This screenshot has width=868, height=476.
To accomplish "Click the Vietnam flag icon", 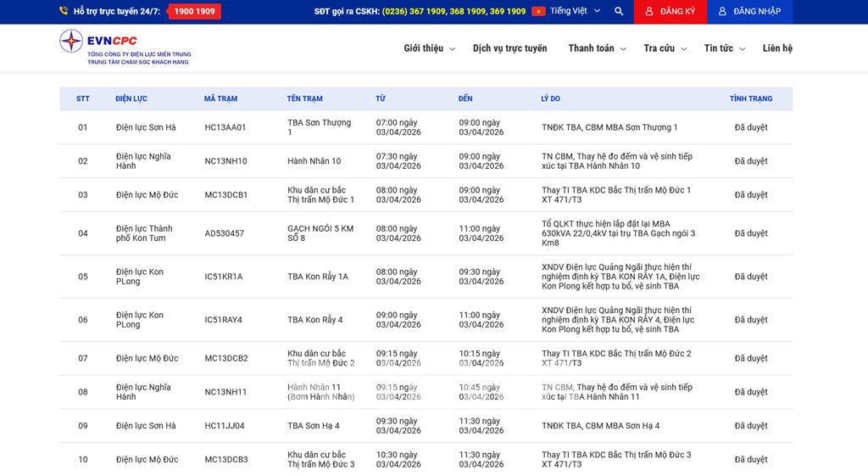I will coord(538,12).
